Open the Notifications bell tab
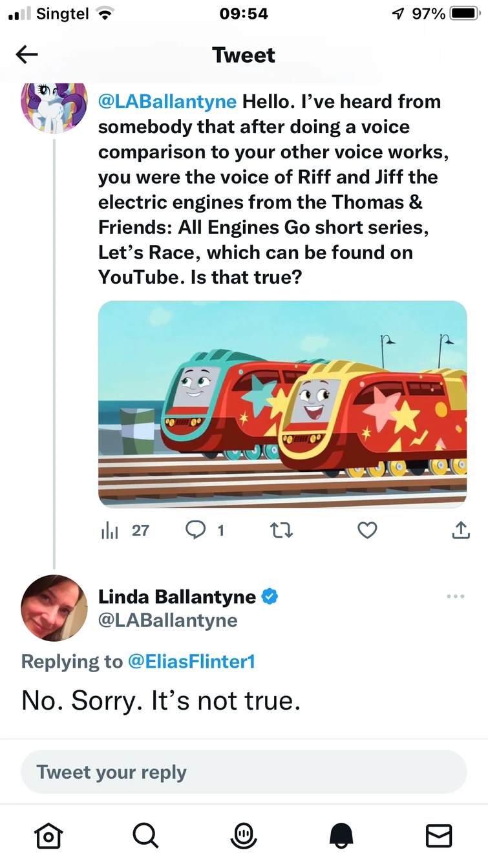This screenshot has width=488, height=868. click(x=341, y=836)
